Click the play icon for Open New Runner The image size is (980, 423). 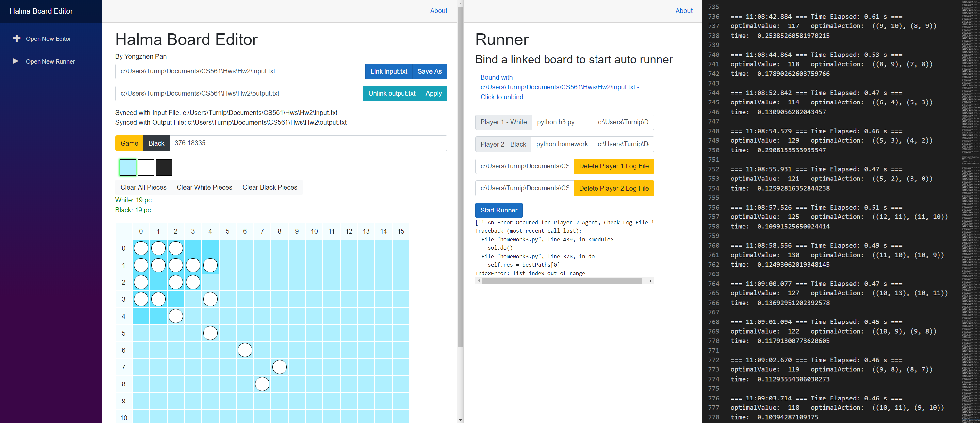[x=16, y=61]
